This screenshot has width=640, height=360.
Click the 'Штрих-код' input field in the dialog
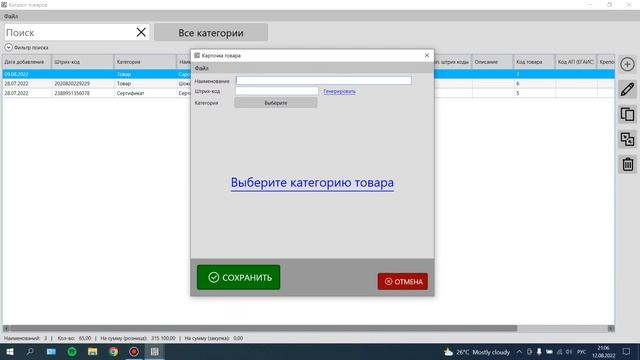tap(277, 91)
